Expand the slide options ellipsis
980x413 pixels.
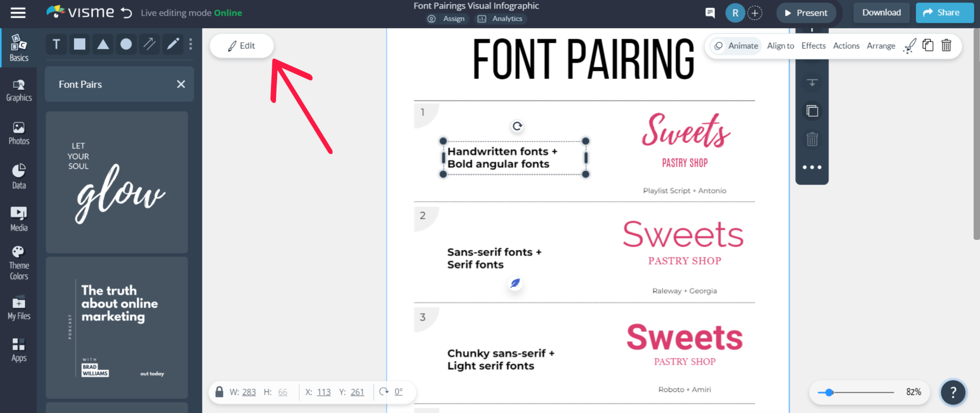click(x=812, y=167)
